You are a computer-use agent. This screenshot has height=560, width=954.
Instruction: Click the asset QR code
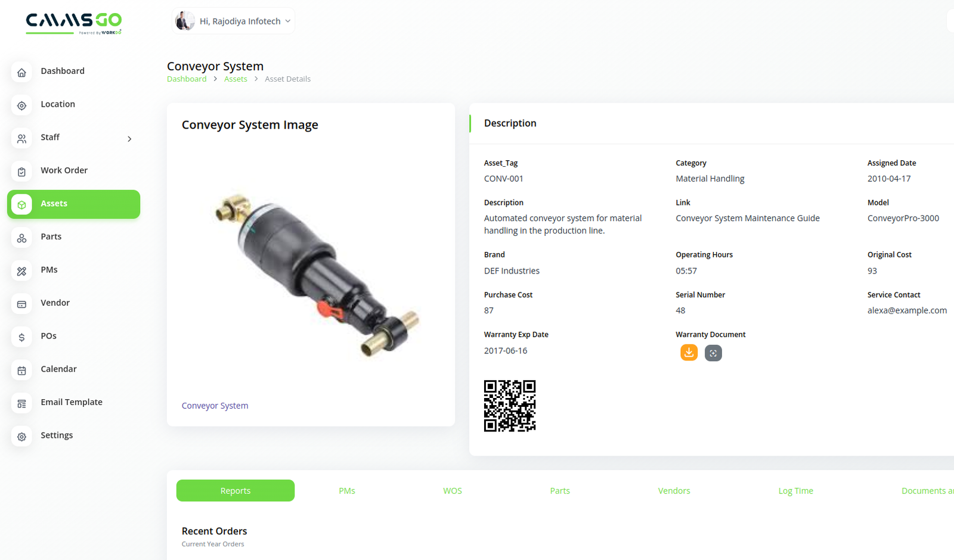pyautogui.click(x=510, y=406)
